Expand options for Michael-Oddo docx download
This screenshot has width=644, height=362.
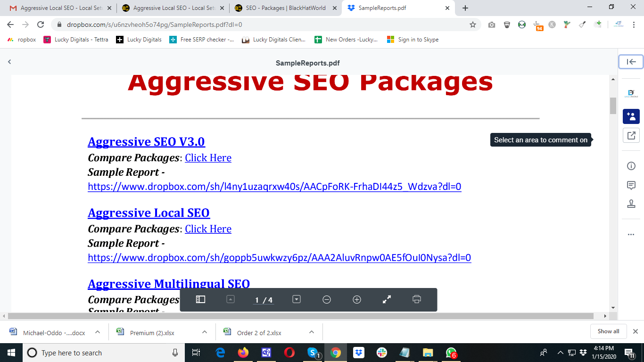coord(98,332)
